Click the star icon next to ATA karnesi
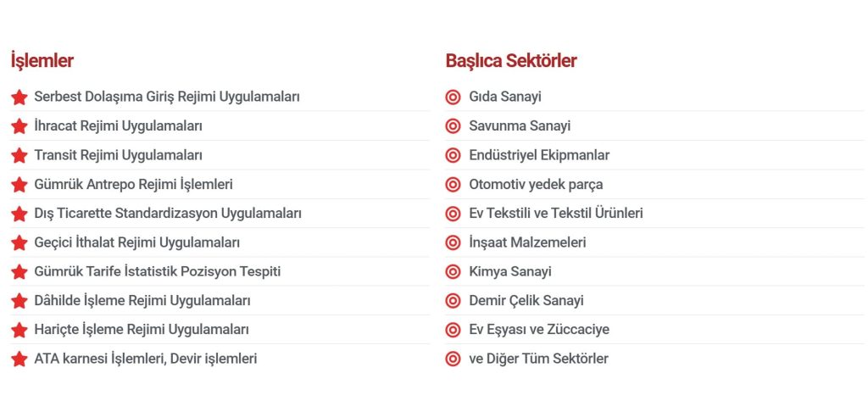 [x=19, y=359]
